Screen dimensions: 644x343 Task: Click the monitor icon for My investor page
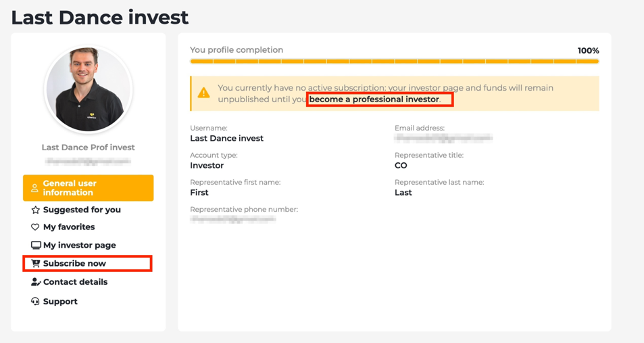pos(36,246)
